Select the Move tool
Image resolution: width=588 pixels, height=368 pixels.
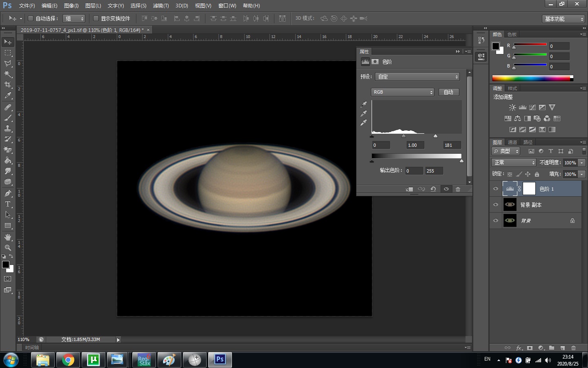(8, 42)
